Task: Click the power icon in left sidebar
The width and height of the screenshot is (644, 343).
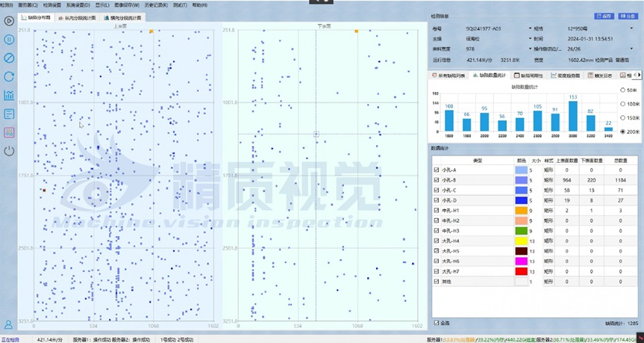Action: 9,150
